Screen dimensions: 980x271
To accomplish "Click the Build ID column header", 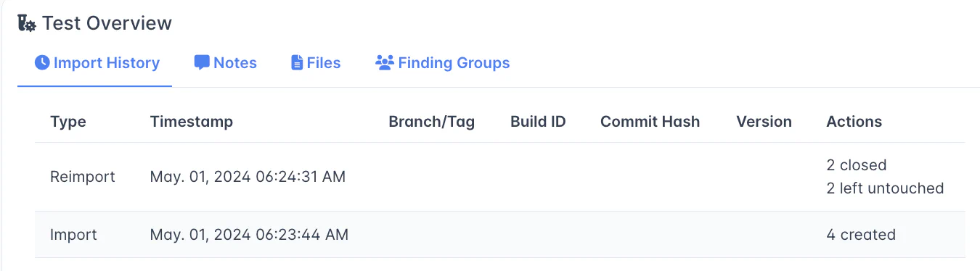I will click(538, 122).
